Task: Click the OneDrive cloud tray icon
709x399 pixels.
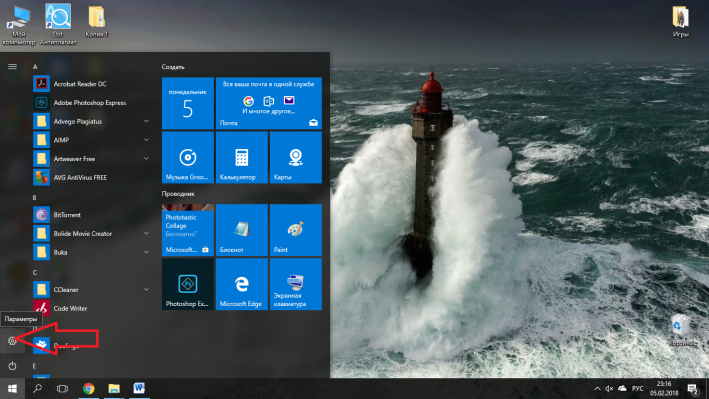Action: pos(623,389)
